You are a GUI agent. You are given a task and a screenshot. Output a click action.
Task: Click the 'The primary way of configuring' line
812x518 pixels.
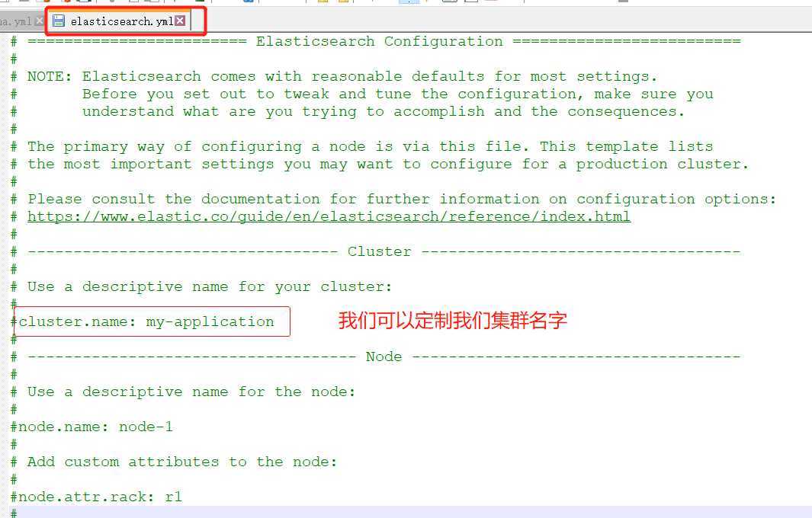pos(361,146)
